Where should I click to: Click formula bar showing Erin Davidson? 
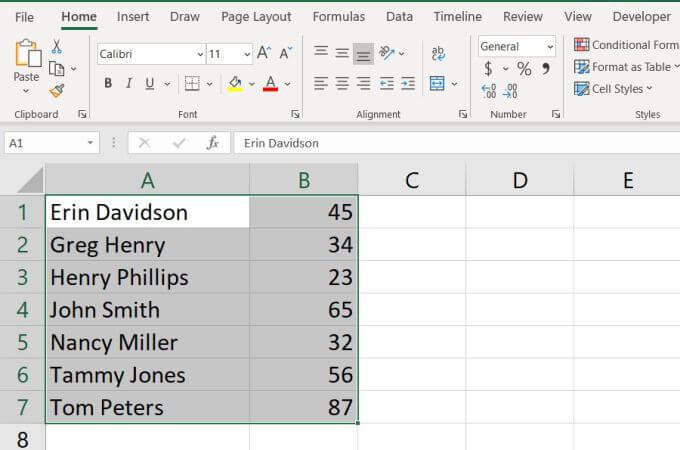coord(457,143)
